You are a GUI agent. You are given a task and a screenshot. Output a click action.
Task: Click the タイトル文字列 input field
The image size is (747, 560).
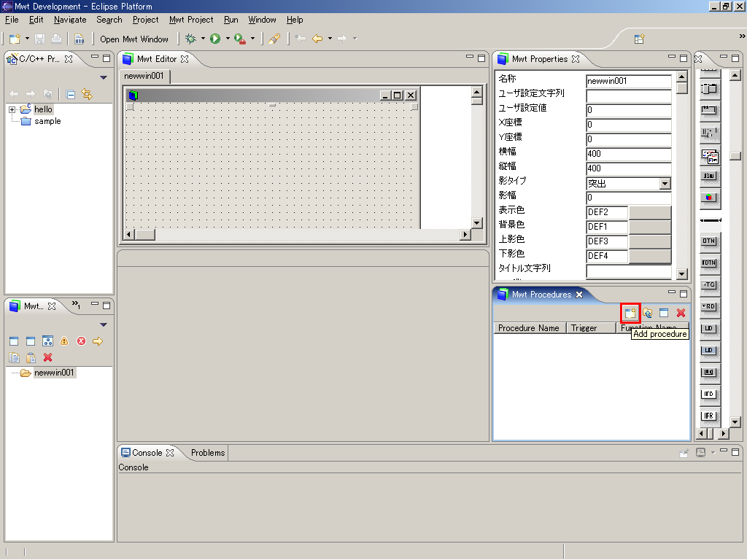[x=629, y=271]
